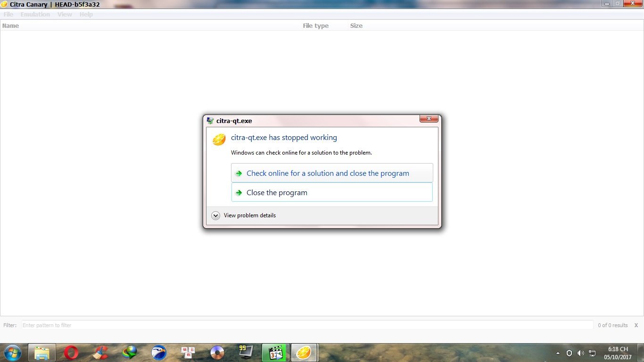Close the Citra Canary window
This screenshot has height=362, width=644.
(633, 3)
